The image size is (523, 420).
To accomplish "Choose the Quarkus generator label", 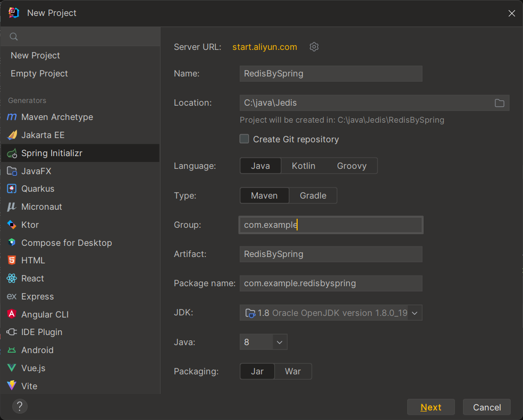I will coord(38,188).
